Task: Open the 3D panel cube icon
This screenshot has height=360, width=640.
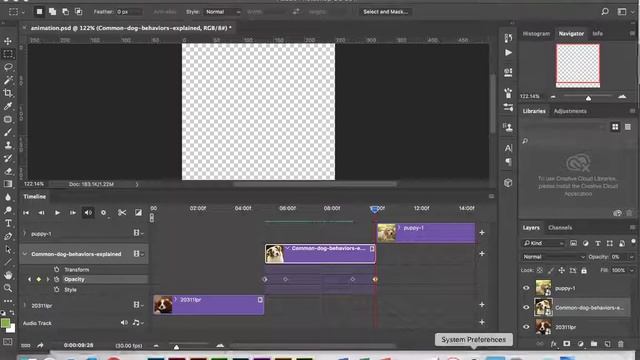Action: (508, 183)
